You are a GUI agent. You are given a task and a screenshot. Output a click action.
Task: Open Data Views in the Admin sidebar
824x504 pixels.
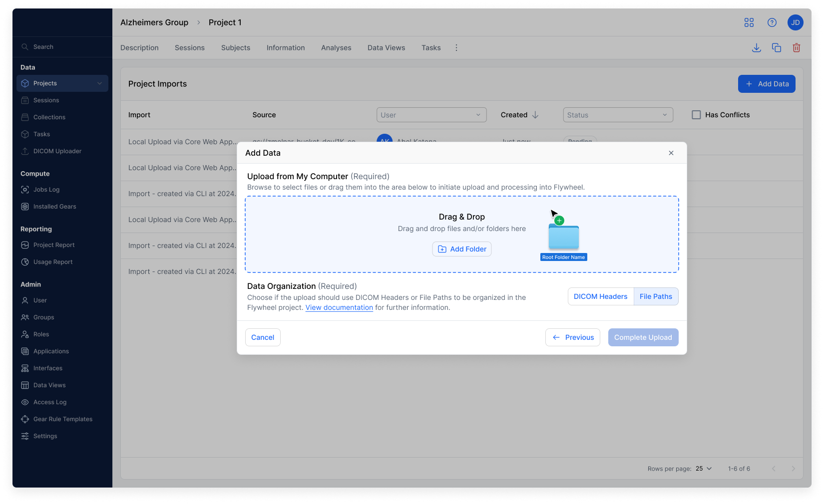(62, 385)
